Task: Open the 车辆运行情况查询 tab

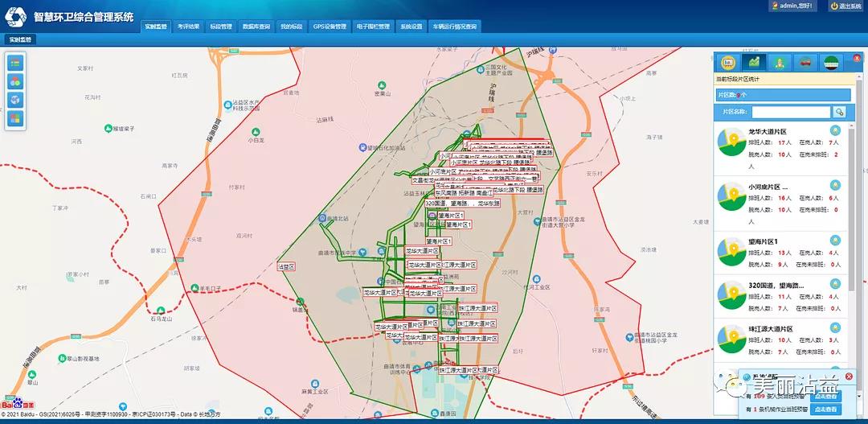Action: point(455,27)
